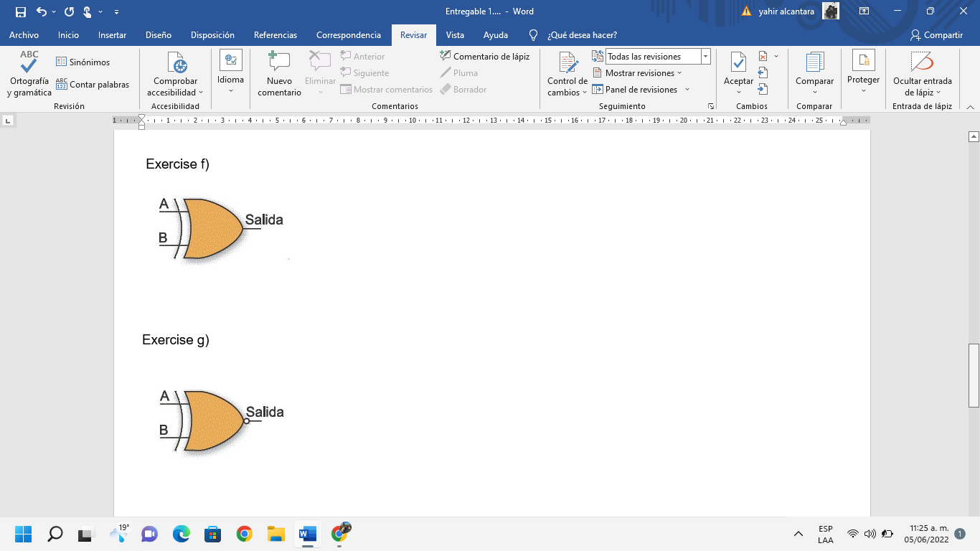Go to next change icon

point(763,89)
